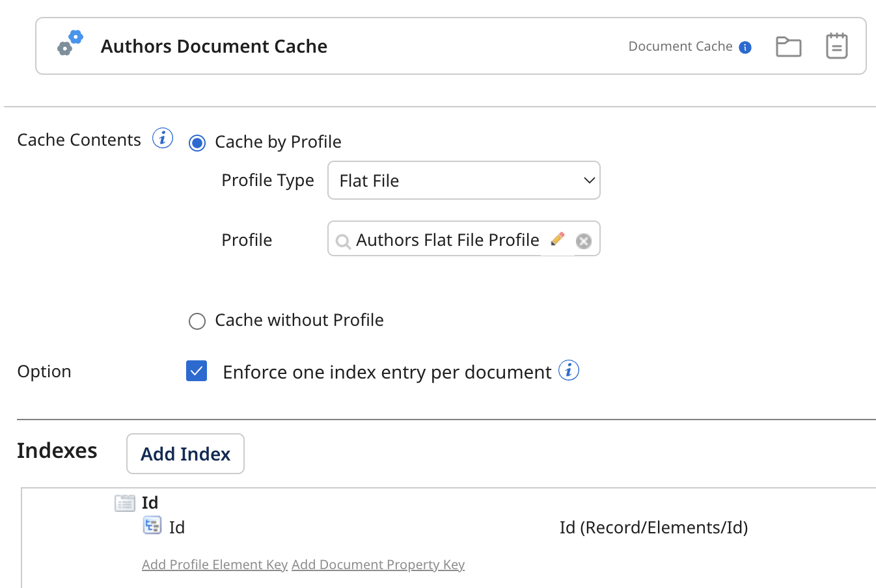Open the folder icon in the header
This screenshot has width=876, height=588.
click(788, 46)
